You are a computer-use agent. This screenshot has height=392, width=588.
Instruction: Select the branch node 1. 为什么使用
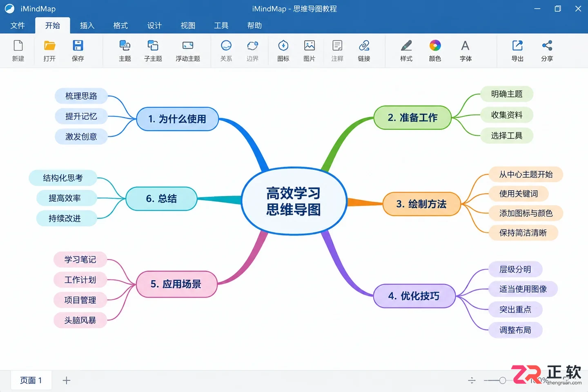coord(177,119)
